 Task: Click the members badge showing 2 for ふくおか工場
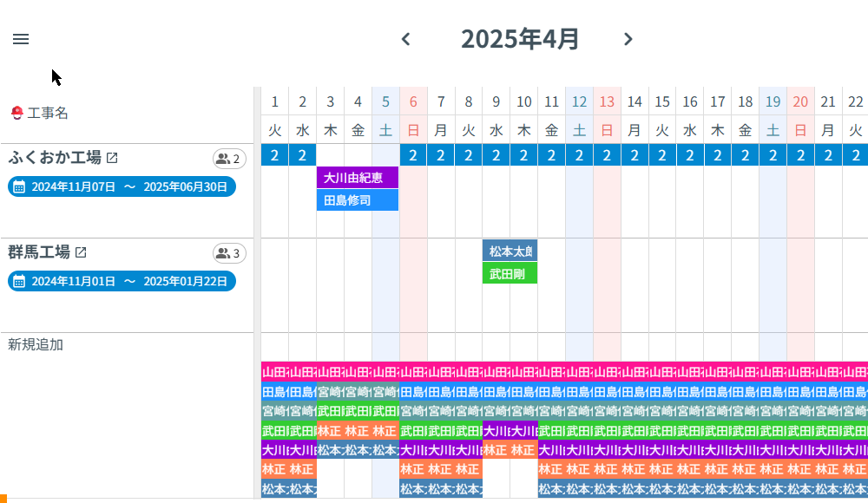(231, 158)
